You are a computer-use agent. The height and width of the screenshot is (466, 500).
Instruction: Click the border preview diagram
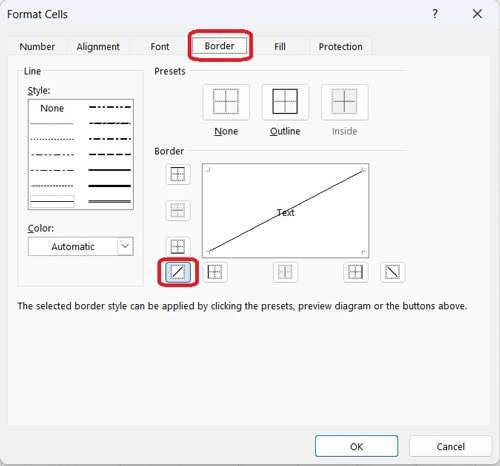coord(285,211)
